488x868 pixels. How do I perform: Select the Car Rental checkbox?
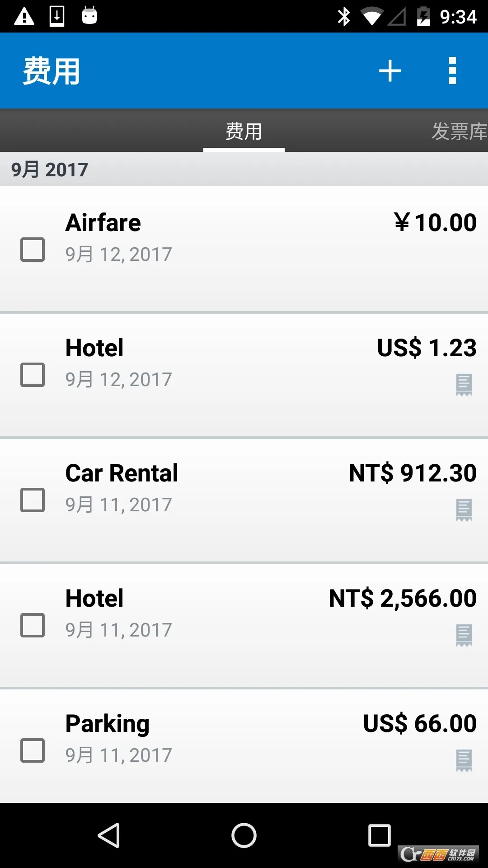33,500
